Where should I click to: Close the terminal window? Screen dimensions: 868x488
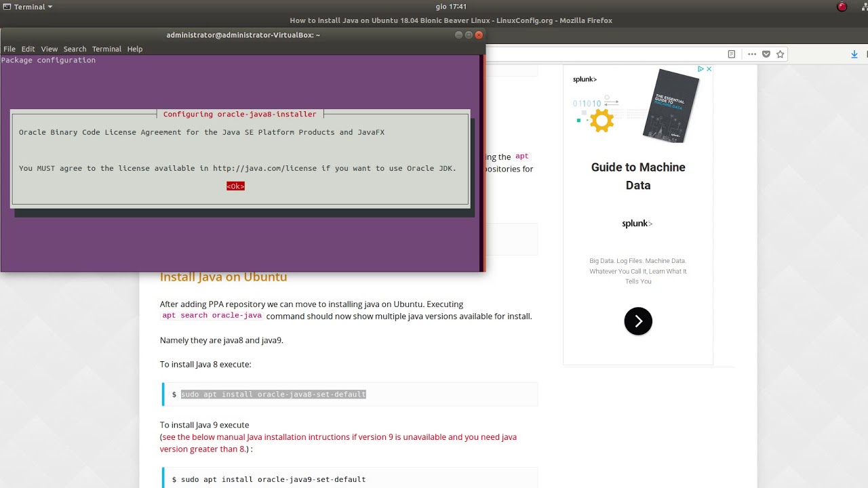(x=479, y=35)
